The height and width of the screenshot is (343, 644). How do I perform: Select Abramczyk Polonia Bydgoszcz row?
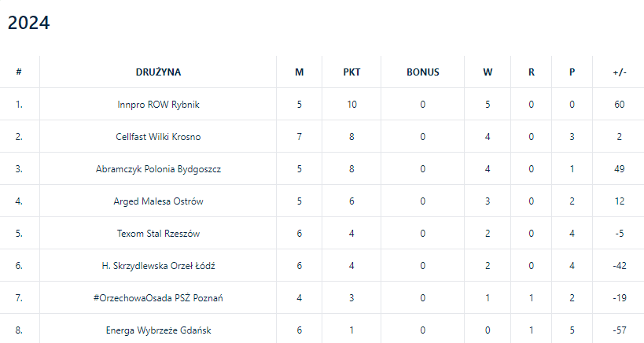click(158, 169)
